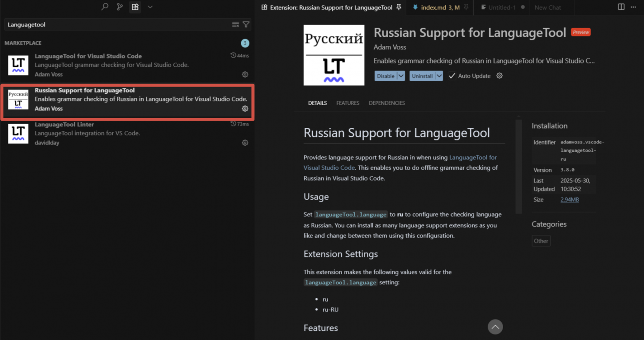Open the Manage gear for LanguageTool Linter
644x340 pixels.
(245, 143)
